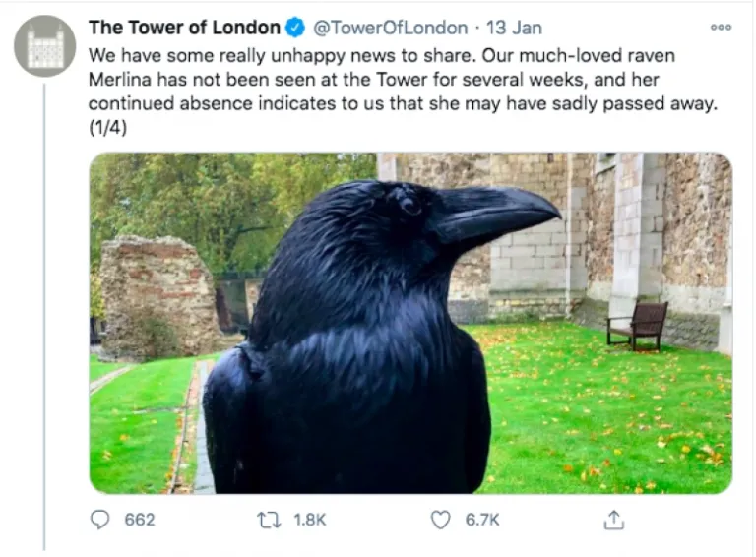Open the Tower of London profile avatar
756x557 pixels.
(44, 46)
